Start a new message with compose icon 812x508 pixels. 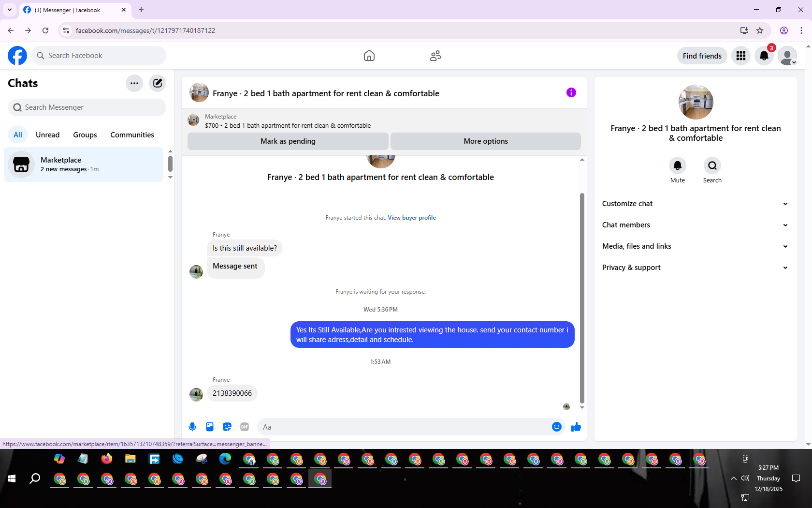pyautogui.click(x=158, y=83)
